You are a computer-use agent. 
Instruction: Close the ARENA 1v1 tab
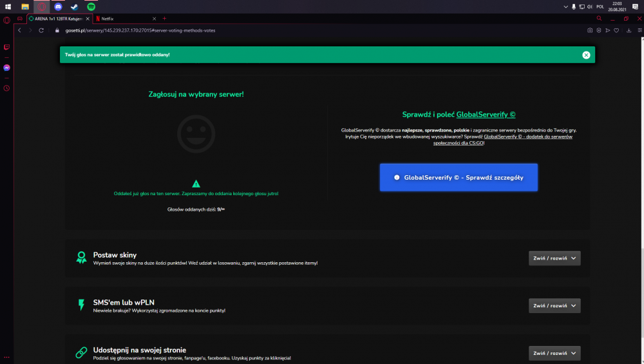point(88,19)
